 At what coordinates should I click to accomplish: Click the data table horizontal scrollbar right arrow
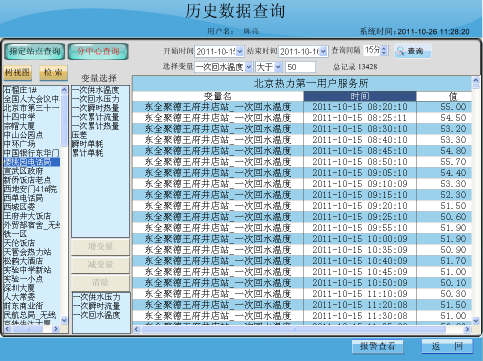[x=467, y=329]
